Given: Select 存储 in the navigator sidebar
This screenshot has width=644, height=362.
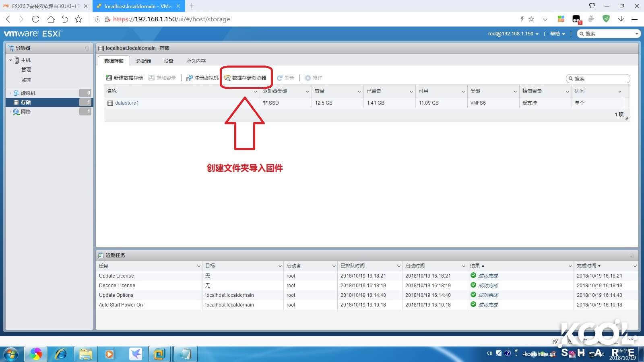Looking at the screenshot, I should click(x=25, y=102).
